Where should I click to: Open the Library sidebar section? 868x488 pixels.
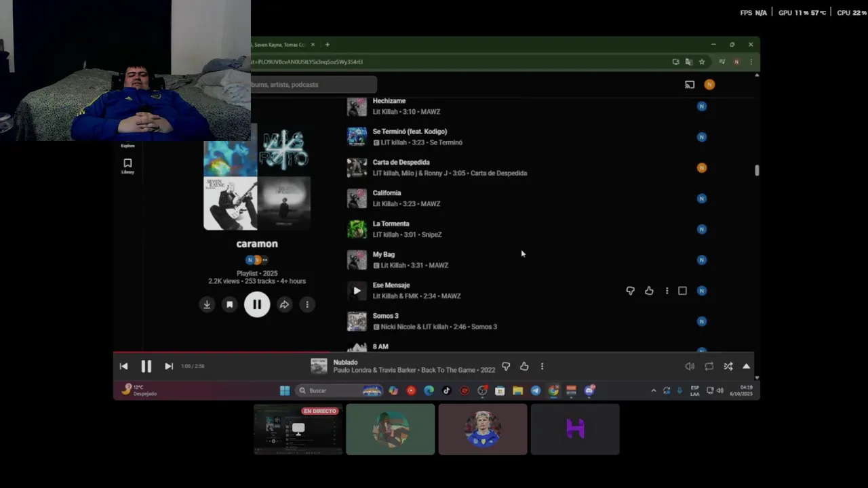click(127, 166)
